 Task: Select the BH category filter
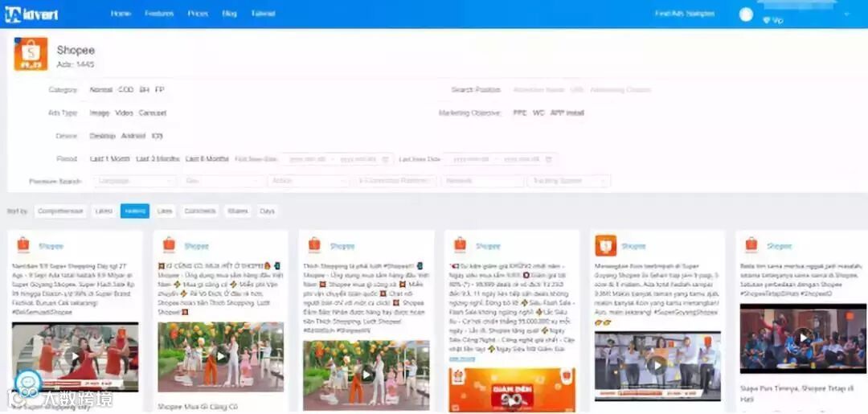pyautogui.click(x=145, y=90)
